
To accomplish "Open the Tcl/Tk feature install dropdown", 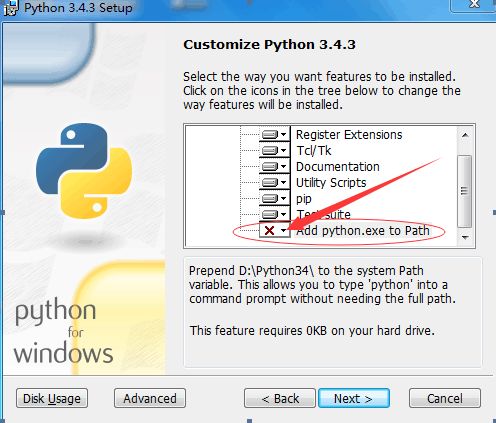I will (x=275, y=150).
